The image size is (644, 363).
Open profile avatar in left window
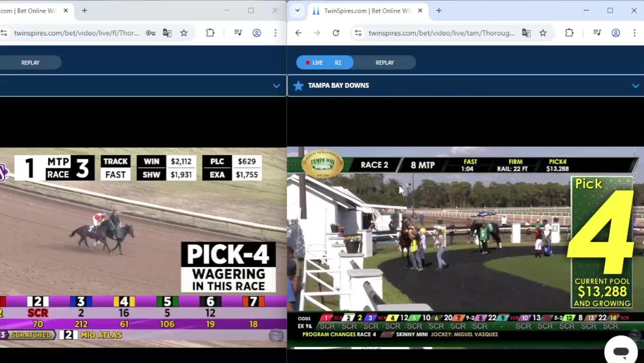point(256,33)
